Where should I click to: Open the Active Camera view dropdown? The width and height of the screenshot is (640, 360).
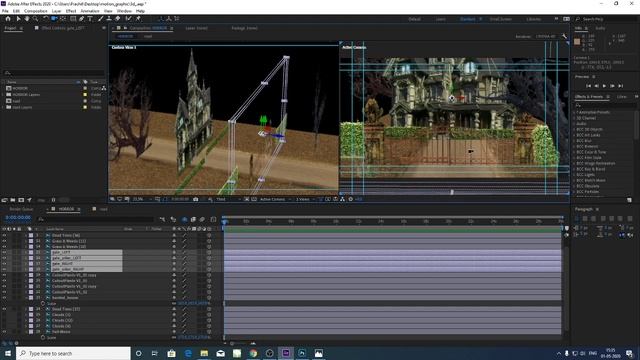[275, 199]
